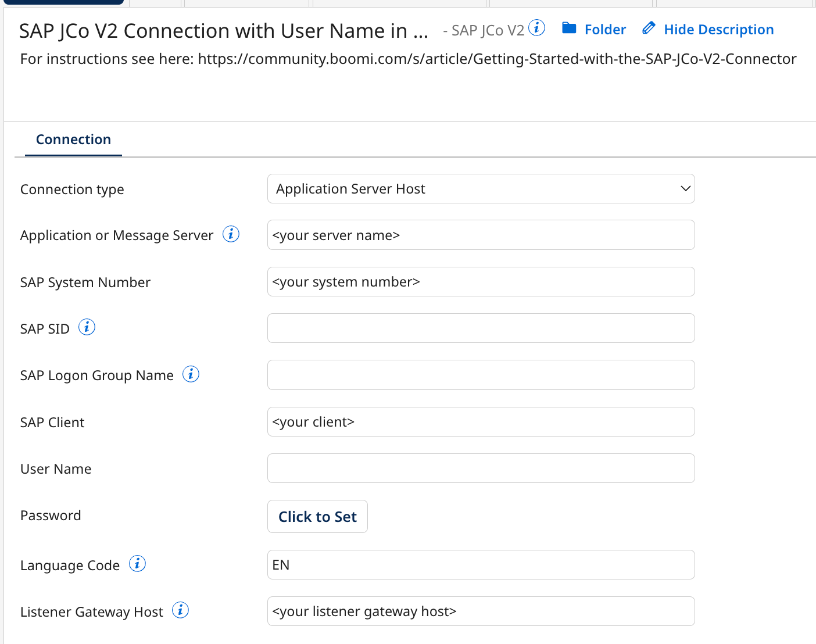This screenshot has height=644, width=816.
Task: Click the empty SAP SID field
Action: pos(481,328)
